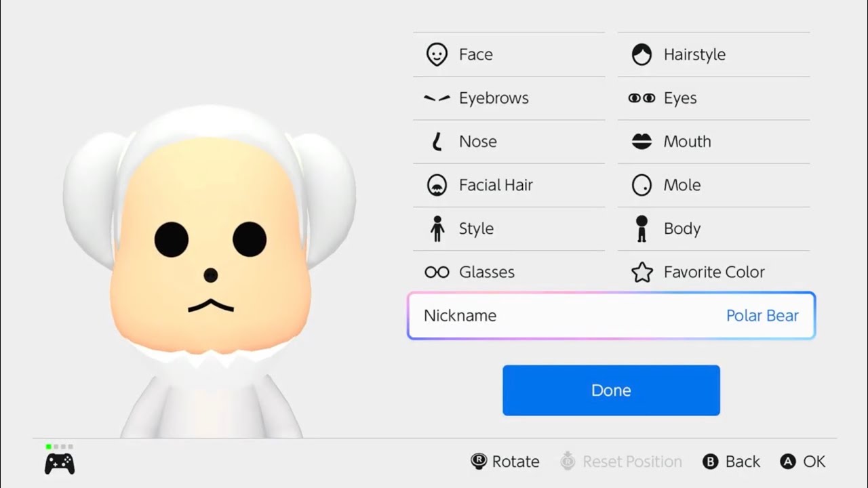Image resolution: width=868 pixels, height=488 pixels.
Task: Open the Hairstyle menu label
Action: point(694,55)
